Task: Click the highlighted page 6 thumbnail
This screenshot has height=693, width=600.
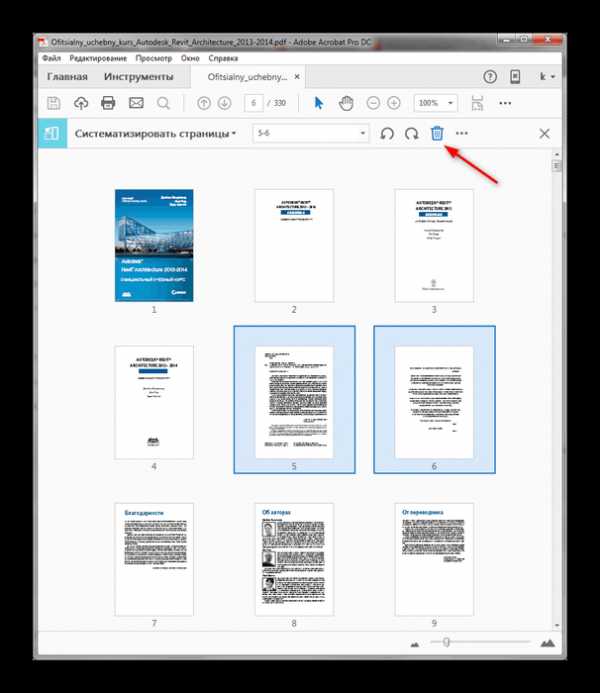Action: 434,402
